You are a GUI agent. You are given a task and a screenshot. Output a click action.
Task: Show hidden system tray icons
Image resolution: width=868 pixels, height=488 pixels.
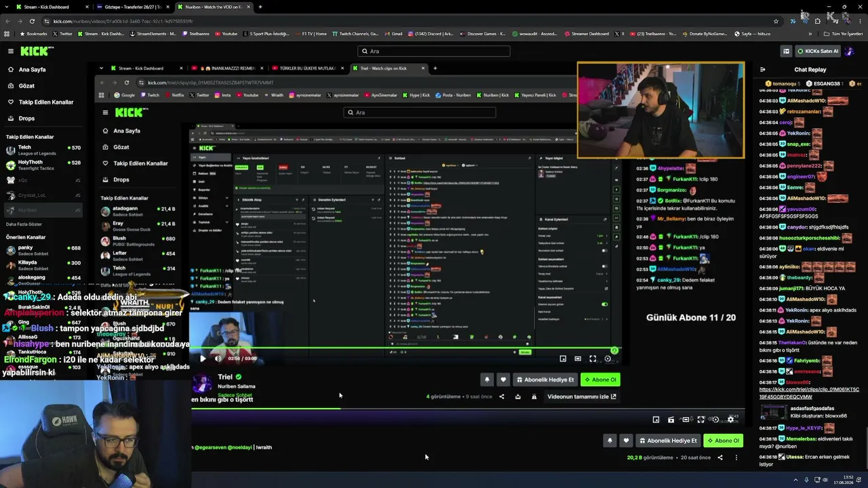point(795,480)
